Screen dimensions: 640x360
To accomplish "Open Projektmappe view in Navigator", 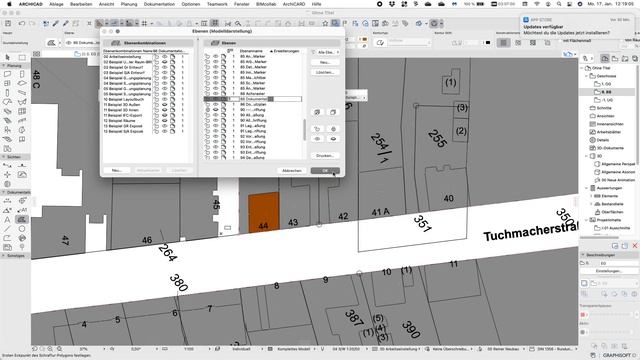I will tap(604, 58).
